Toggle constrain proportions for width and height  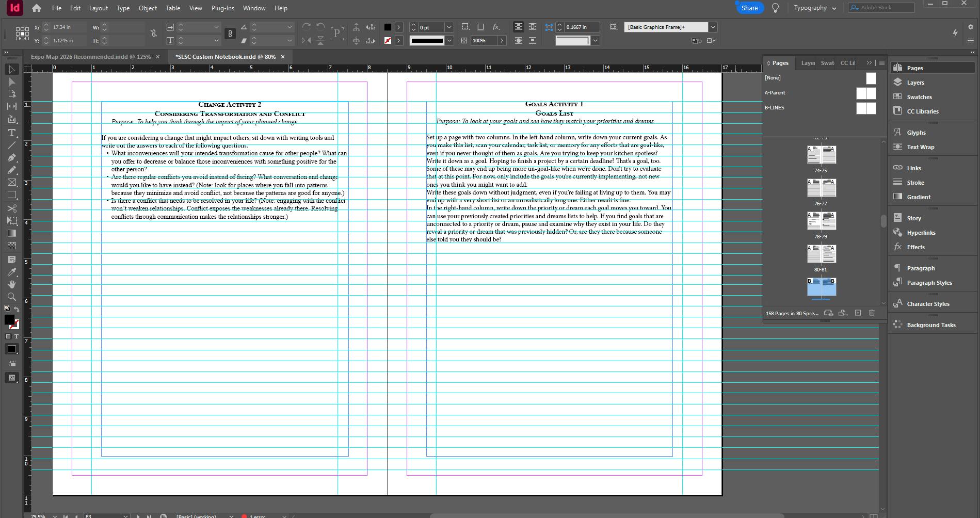click(153, 34)
